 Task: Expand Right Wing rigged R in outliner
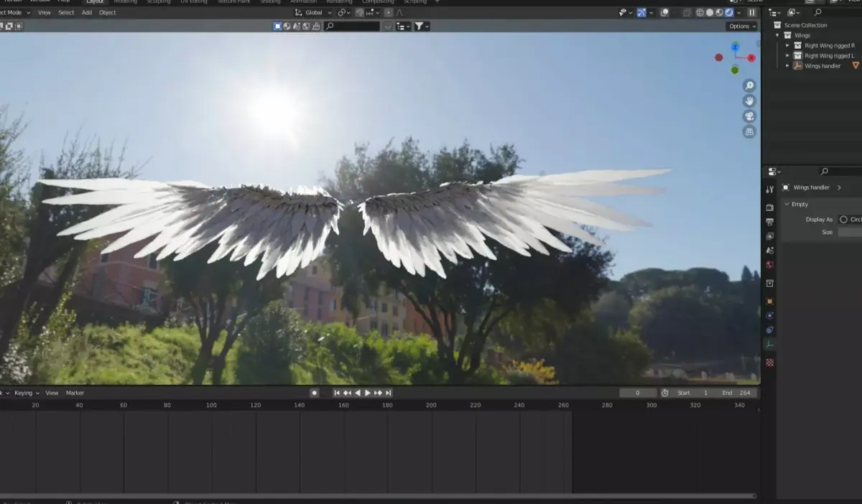click(x=787, y=45)
